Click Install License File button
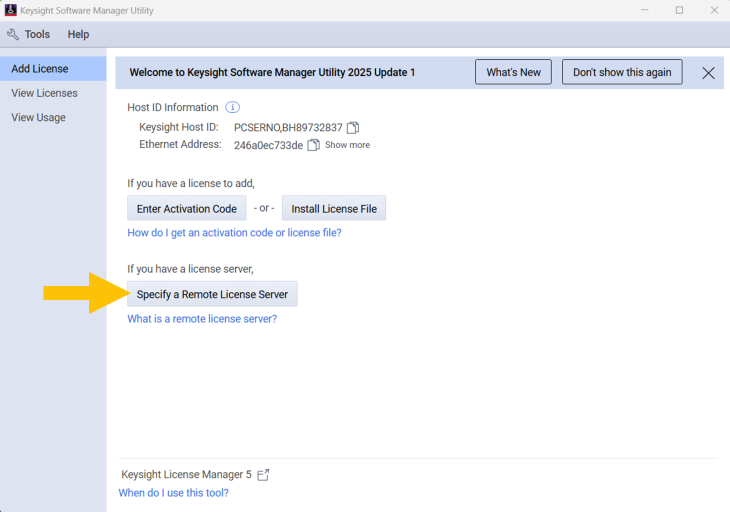The height and width of the screenshot is (512, 730). click(334, 209)
